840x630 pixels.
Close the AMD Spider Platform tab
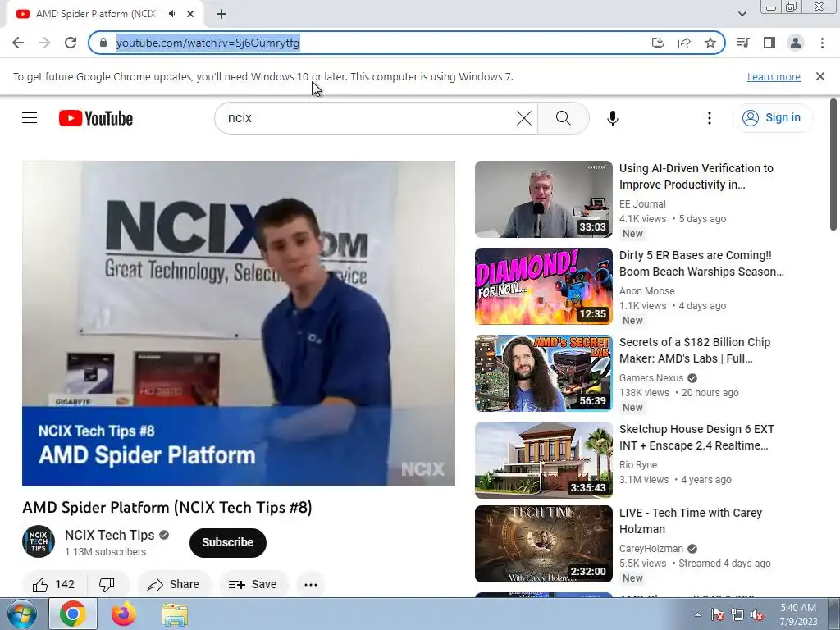pos(190,14)
